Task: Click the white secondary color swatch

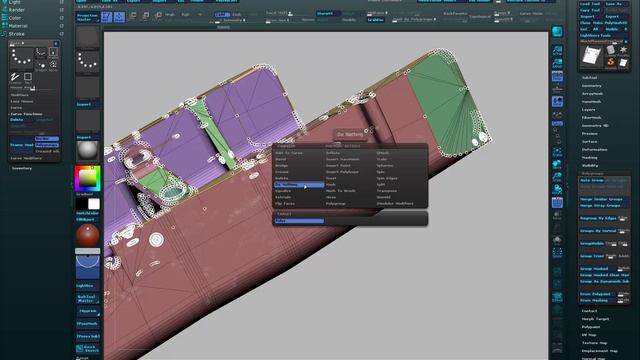Action: click(94, 204)
